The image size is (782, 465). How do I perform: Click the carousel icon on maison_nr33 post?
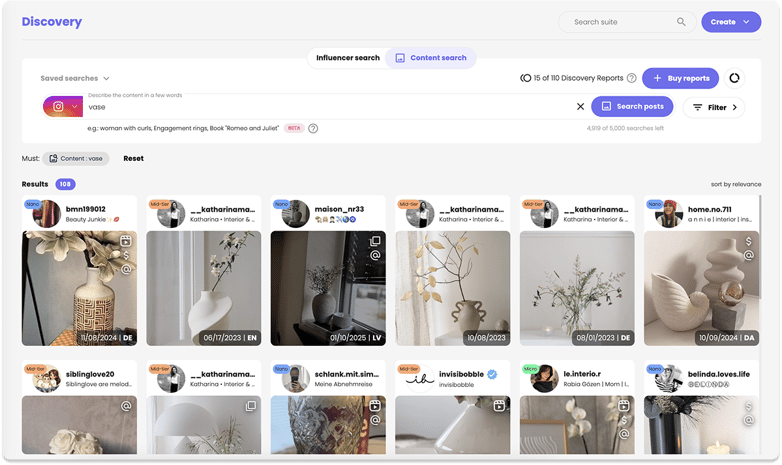pyautogui.click(x=375, y=241)
